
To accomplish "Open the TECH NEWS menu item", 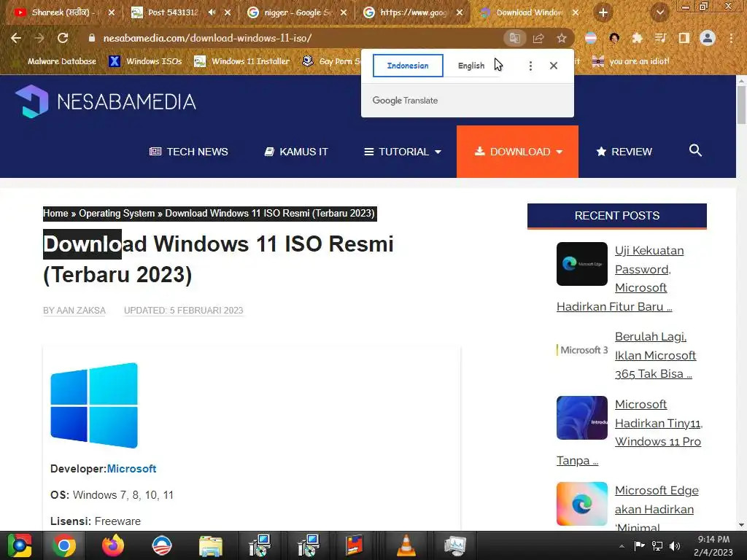I will (189, 152).
